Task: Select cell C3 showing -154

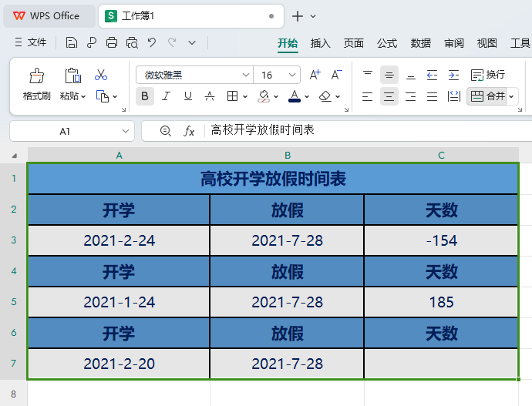Action: pos(441,240)
